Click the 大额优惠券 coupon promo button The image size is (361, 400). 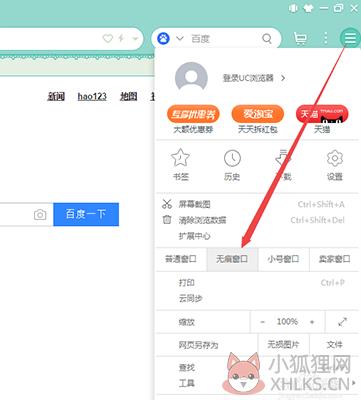[193, 119]
